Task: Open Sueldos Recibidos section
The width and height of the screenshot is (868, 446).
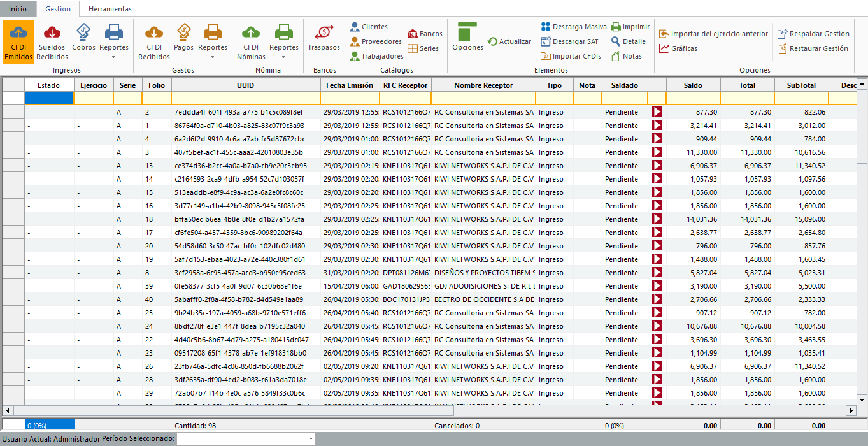Action: [52, 41]
